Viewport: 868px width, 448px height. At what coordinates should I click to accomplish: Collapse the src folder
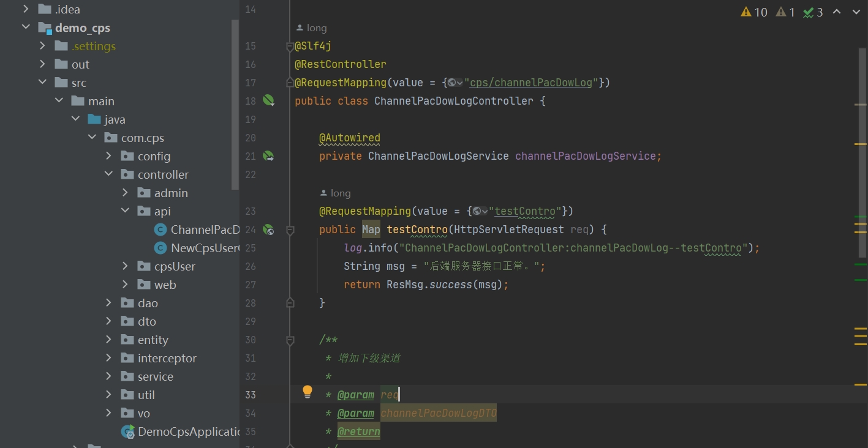tap(42, 83)
